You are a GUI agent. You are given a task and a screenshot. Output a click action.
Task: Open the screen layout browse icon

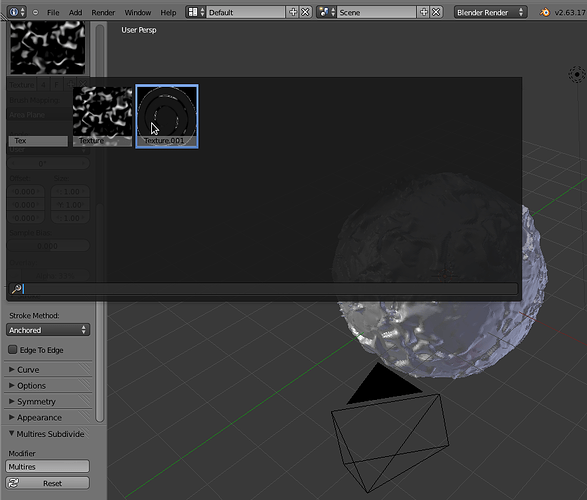click(x=196, y=12)
